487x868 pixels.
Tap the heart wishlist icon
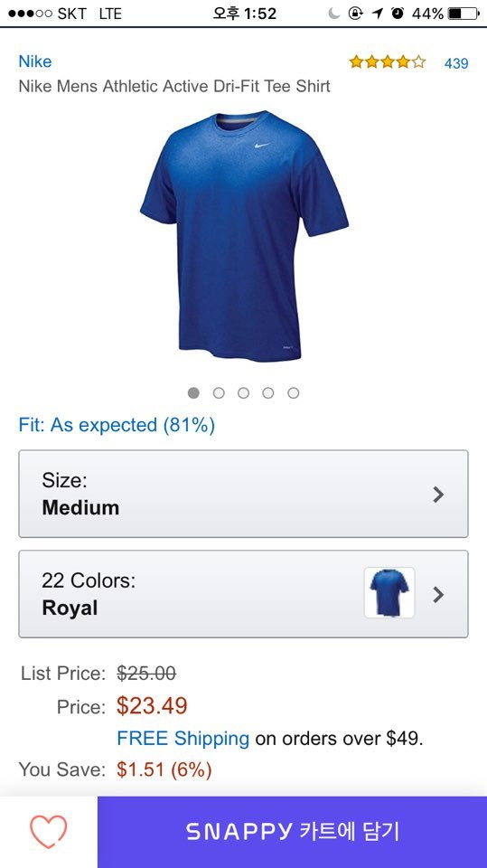[x=48, y=832]
